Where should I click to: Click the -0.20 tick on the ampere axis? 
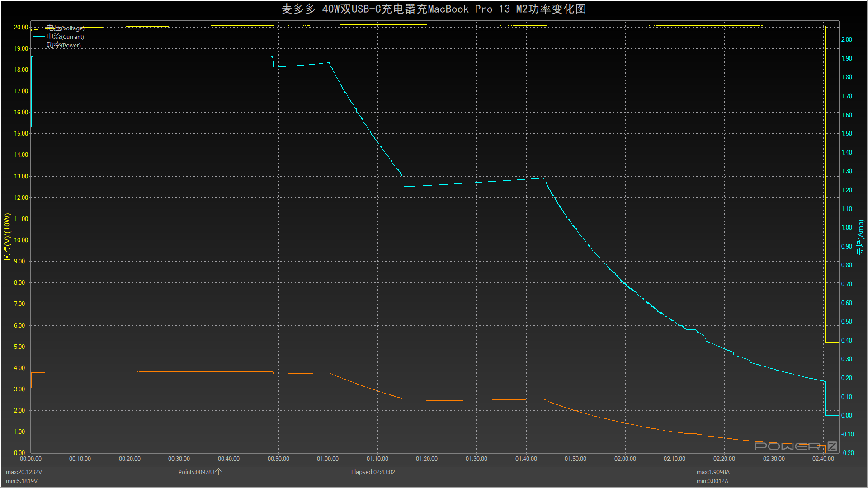click(x=847, y=453)
